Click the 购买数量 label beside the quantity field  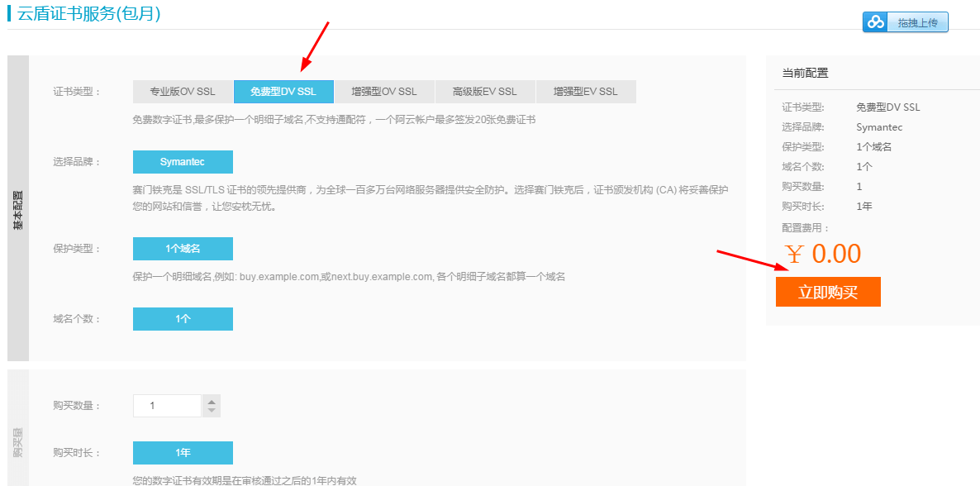point(76,406)
